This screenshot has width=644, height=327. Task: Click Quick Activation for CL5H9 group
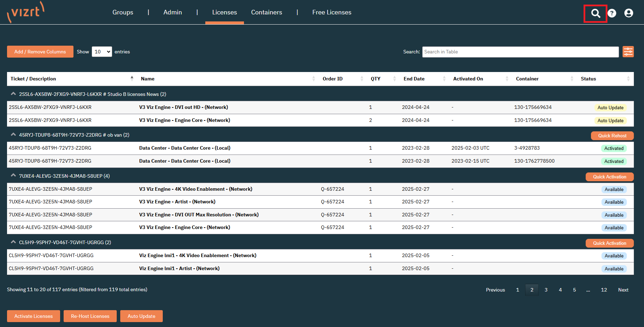point(610,243)
